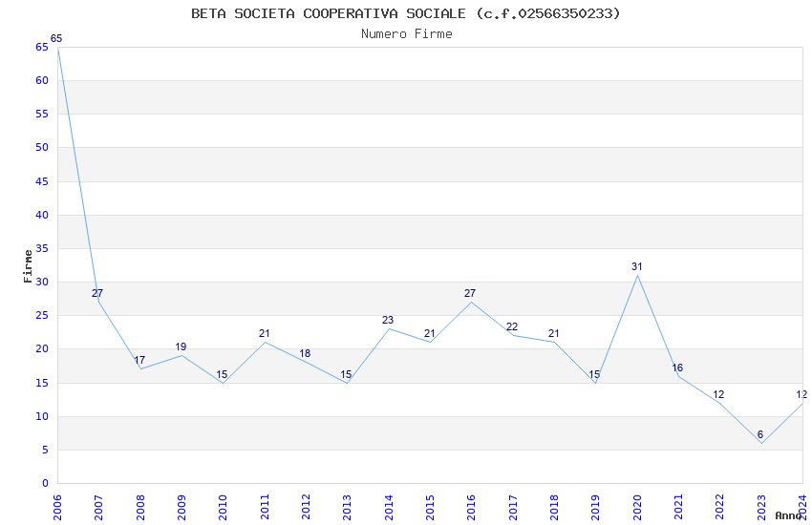Viewport: 812px width, 525px height.
Task: Click data label 21 above the 2015 point
Action: (429, 334)
